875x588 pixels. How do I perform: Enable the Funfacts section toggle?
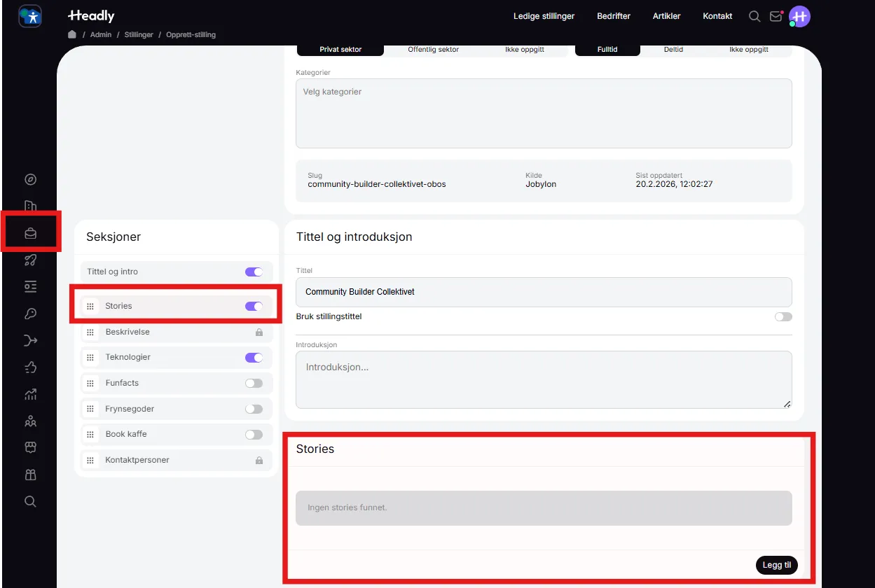point(254,383)
